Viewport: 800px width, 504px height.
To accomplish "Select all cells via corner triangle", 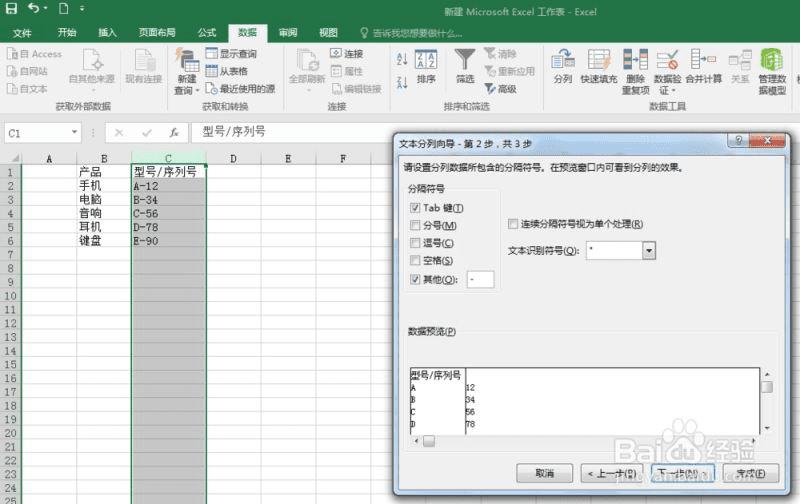I will tap(14, 158).
